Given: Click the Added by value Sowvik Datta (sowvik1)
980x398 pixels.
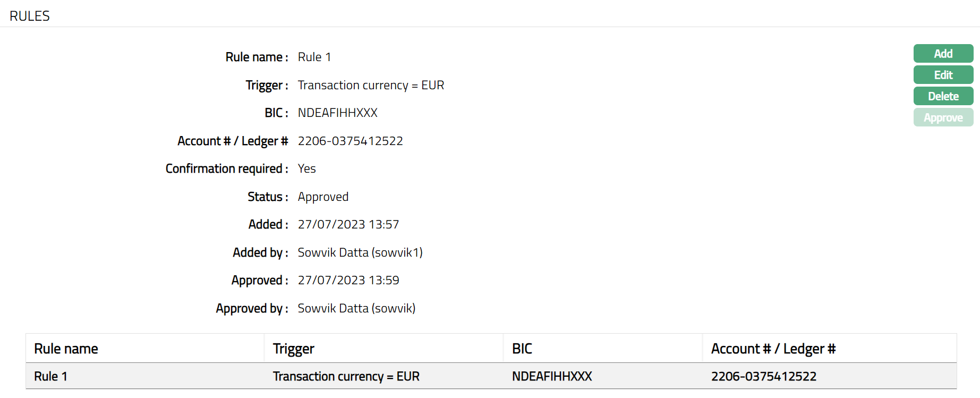Looking at the screenshot, I should pos(360,252).
